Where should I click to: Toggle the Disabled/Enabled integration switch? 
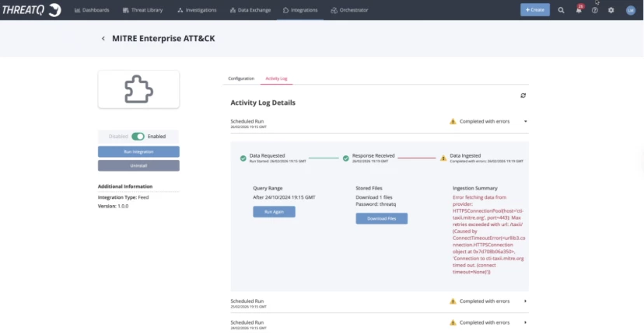[x=138, y=136]
